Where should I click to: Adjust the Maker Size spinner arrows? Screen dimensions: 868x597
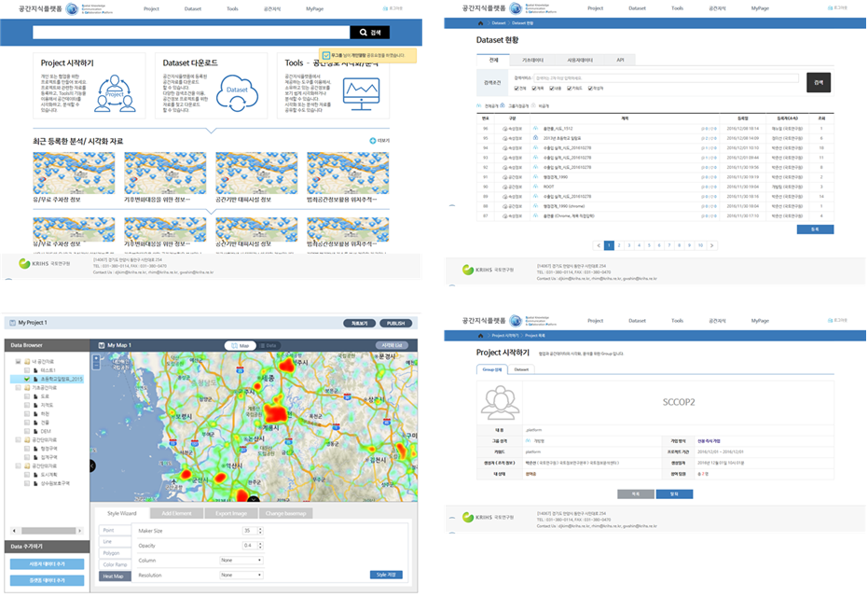[260, 531]
